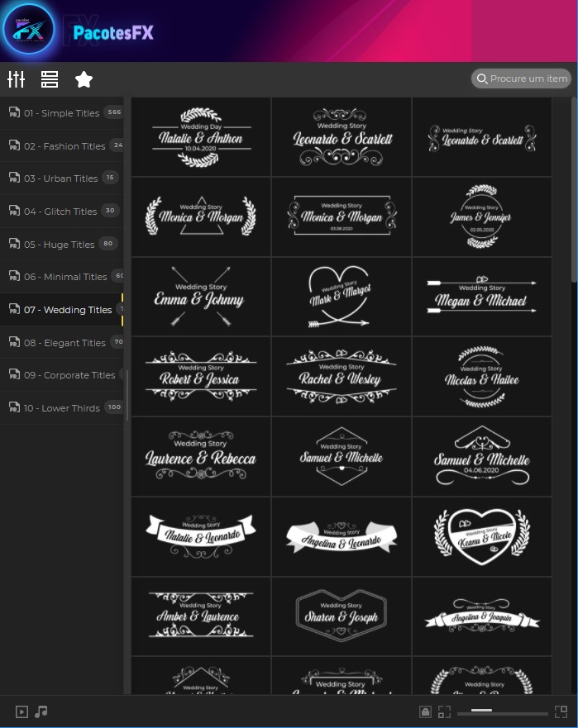
Task: Select the 09 - Corporate Titles category
Action: click(69, 375)
